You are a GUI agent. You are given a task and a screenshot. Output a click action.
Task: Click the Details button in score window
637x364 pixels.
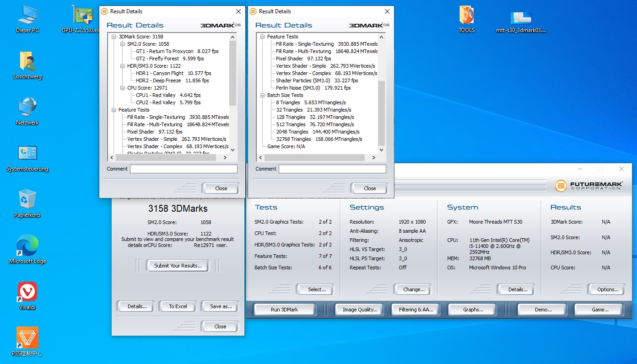137,306
